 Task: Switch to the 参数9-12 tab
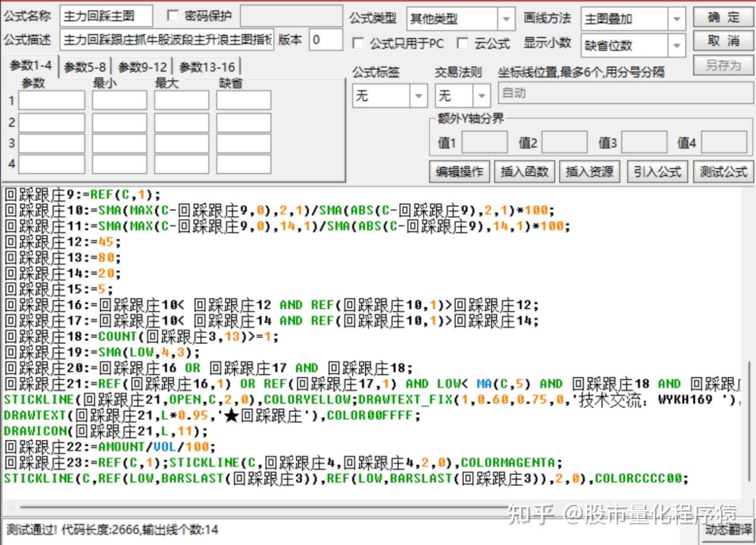coord(143,67)
